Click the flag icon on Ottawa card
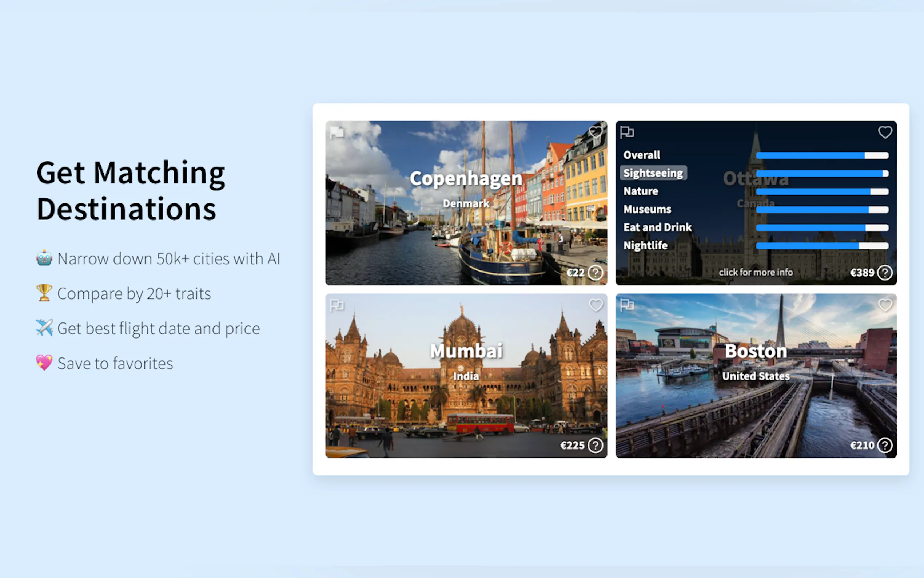The width and height of the screenshot is (924, 578). click(x=627, y=132)
